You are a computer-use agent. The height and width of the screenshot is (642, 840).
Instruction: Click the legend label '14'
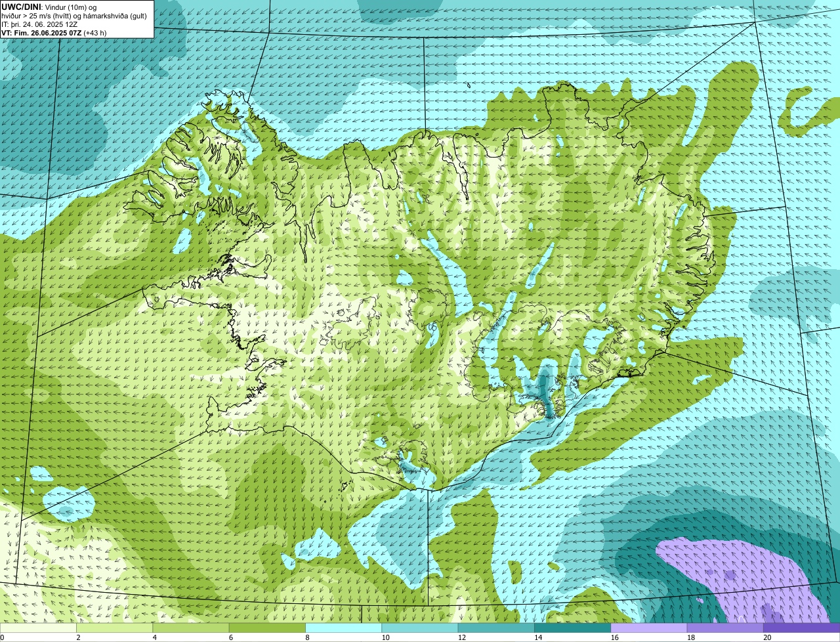pos(538,637)
